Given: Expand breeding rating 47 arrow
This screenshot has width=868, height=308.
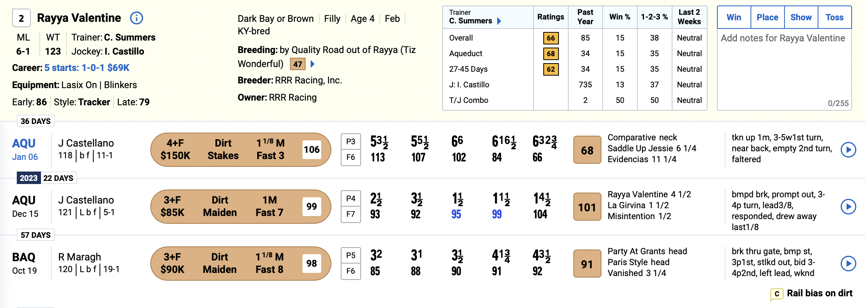Looking at the screenshot, I should point(312,64).
